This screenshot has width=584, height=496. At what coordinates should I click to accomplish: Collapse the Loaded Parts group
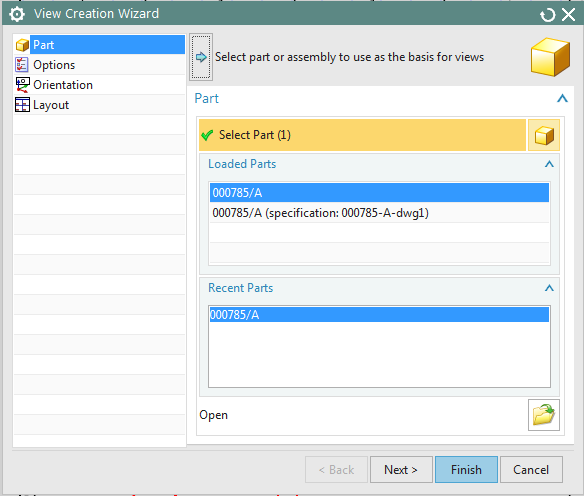click(549, 164)
